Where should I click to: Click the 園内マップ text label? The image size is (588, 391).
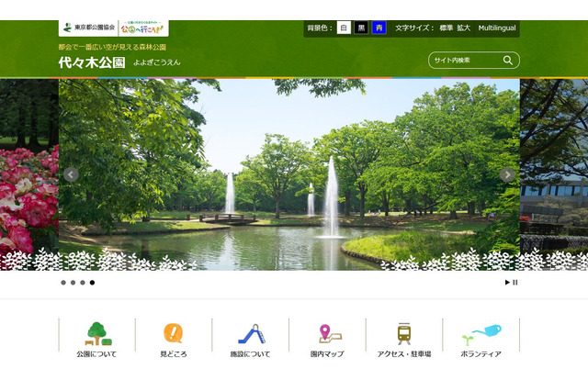tap(327, 354)
